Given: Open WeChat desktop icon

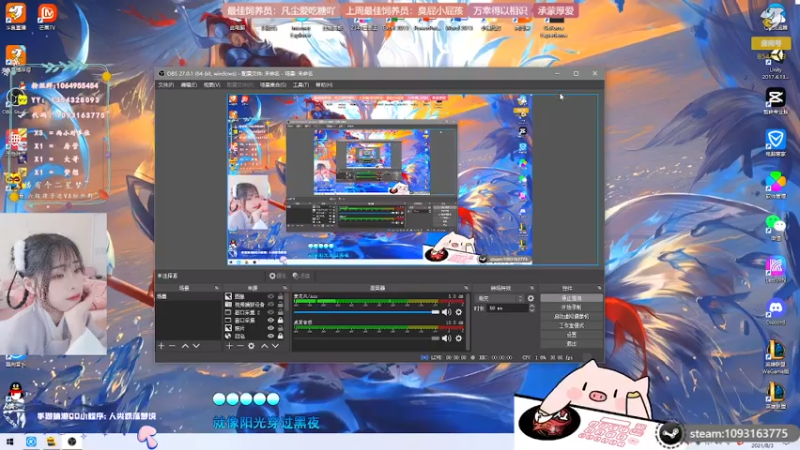Looking at the screenshot, I should pos(776,227).
